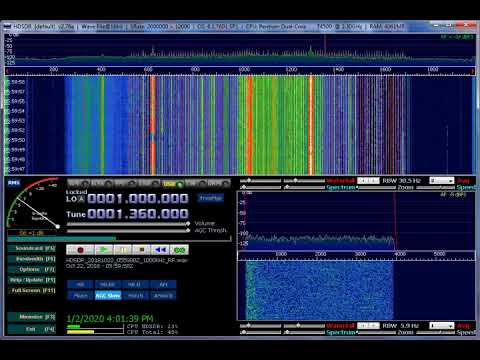Select DRM demodulation mode
This screenshot has width=480, height=360.
point(219,183)
